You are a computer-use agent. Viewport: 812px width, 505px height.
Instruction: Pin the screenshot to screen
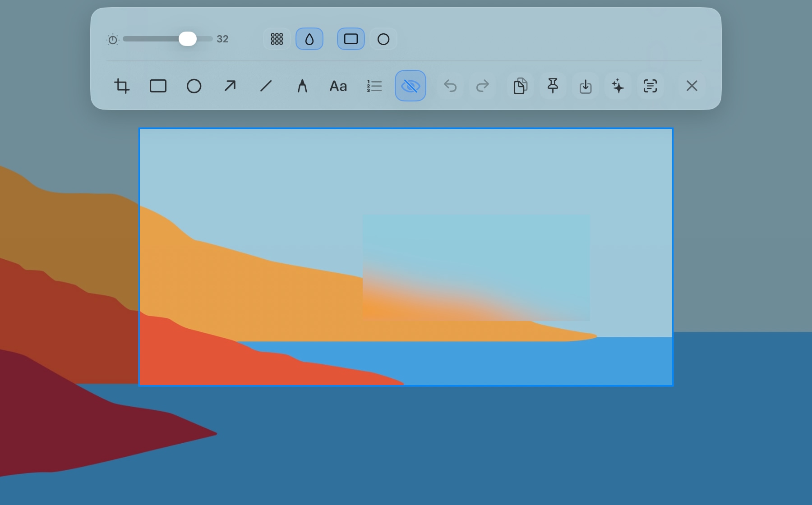[x=553, y=86]
